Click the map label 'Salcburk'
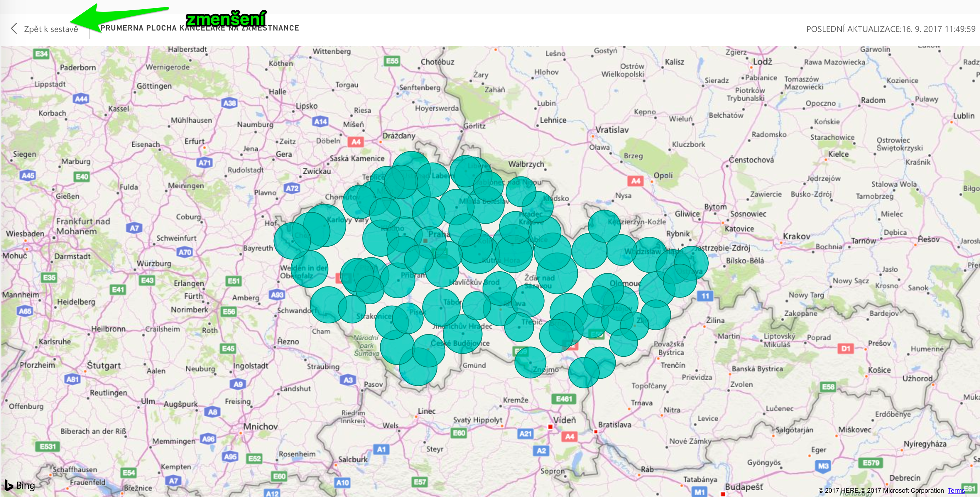The height and width of the screenshot is (497, 980). tap(353, 459)
